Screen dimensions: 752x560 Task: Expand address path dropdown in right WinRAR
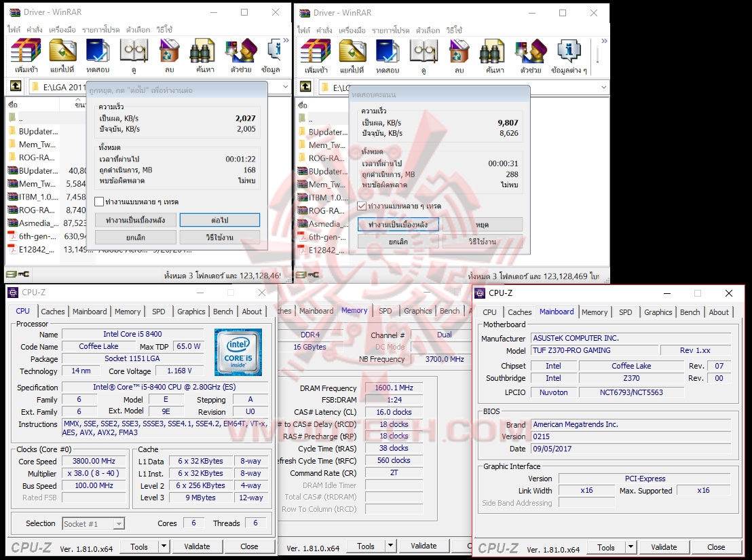pos(603,88)
